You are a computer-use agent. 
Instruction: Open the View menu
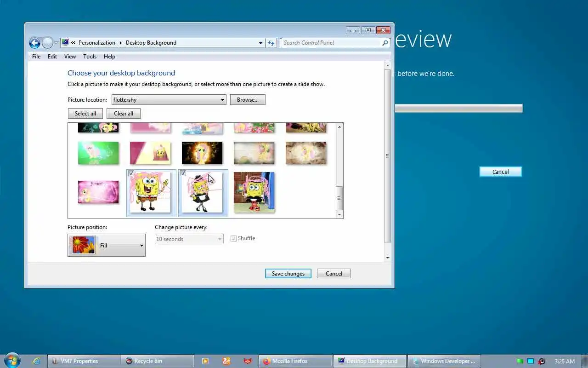click(x=70, y=57)
